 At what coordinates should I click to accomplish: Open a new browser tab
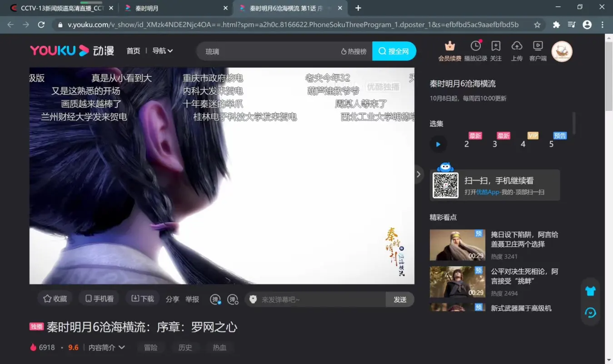point(358,8)
